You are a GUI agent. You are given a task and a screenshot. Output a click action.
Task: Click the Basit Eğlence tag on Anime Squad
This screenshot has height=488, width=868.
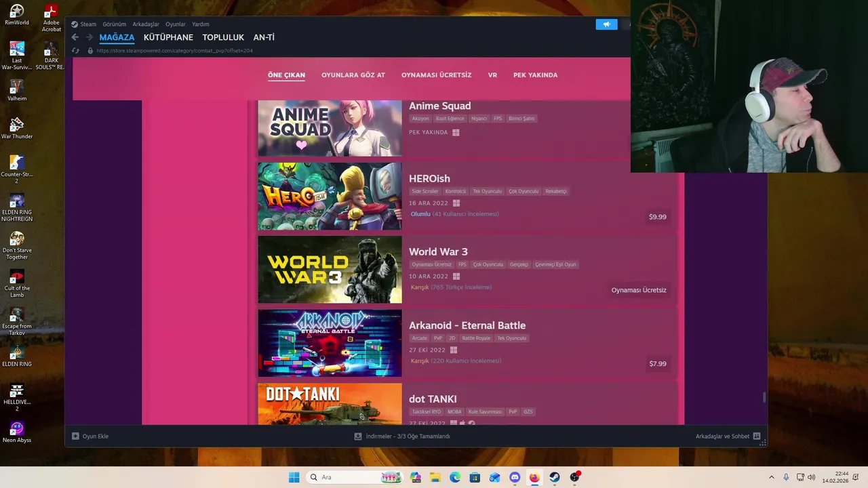(450, 119)
